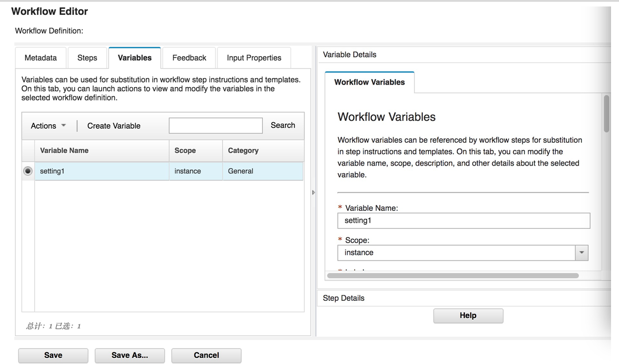Open the Input Properties tab

click(254, 58)
